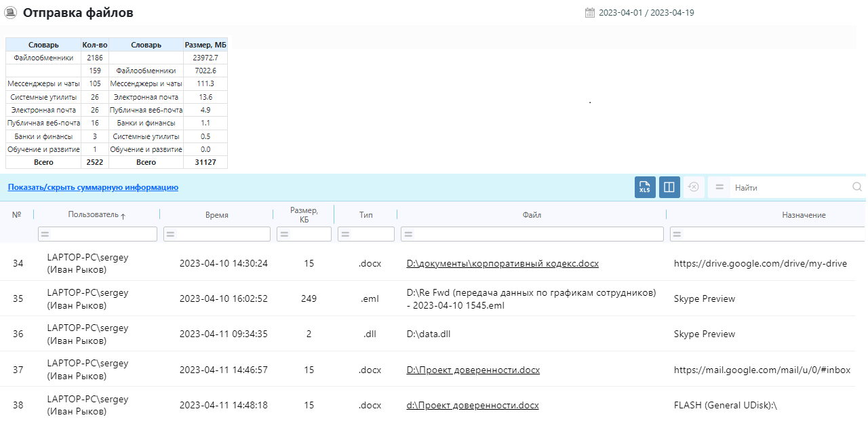Open filter operator in Тип column
Image resolution: width=868 pixels, height=426 pixels.
(x=344, y=234)
